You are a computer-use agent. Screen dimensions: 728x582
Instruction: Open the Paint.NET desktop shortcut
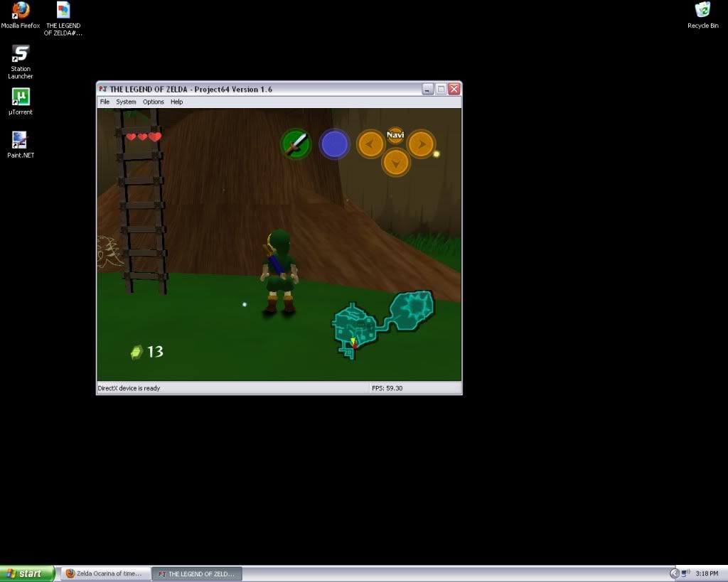21,144
